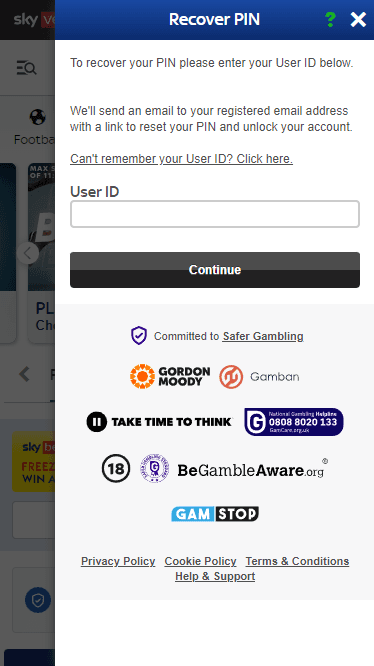Open the Gordon Moody logo
The height and width of the screenshot is (666, 374).
(170, 376)
